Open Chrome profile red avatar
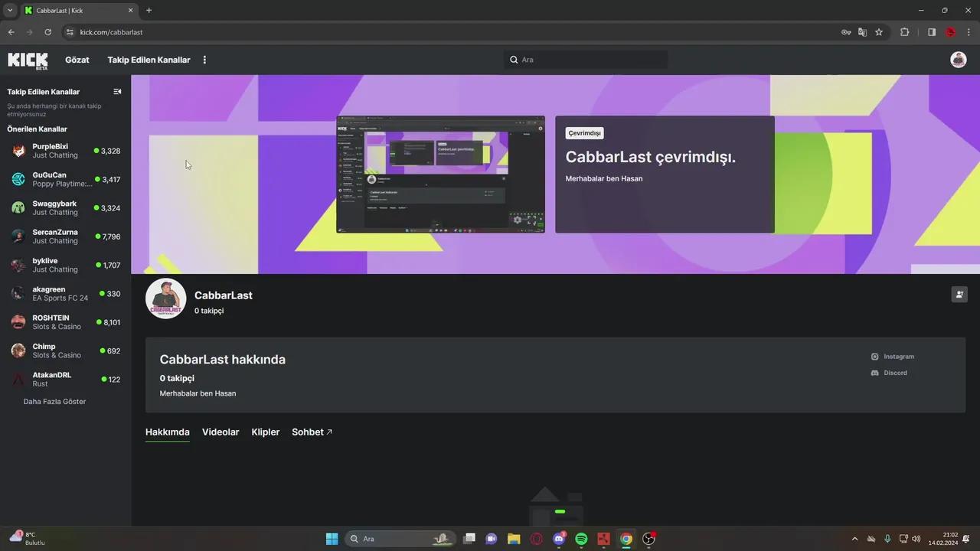980x551 pixels. 950,32
